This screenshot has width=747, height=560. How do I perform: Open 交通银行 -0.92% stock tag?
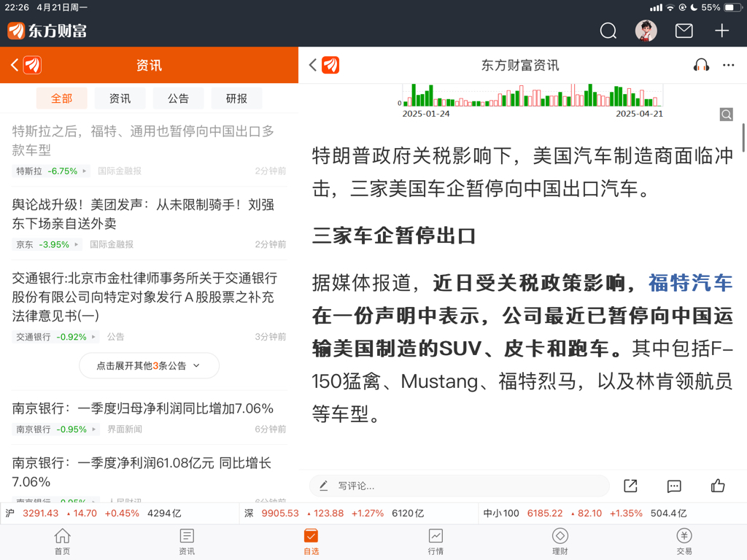click(55, 337)
